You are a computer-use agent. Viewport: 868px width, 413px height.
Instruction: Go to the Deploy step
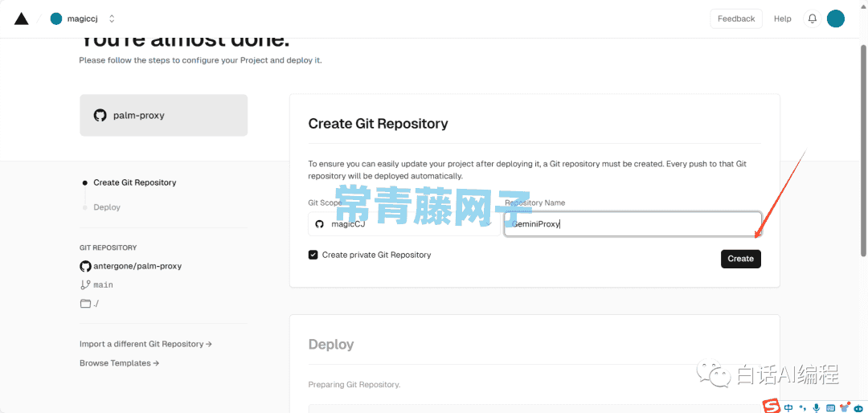107,207
